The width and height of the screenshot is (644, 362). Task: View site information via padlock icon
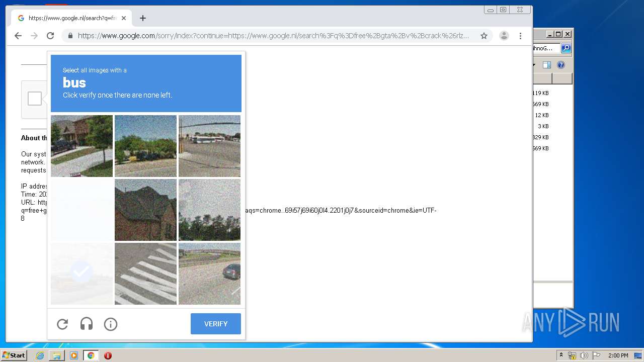tap(70, 36)
